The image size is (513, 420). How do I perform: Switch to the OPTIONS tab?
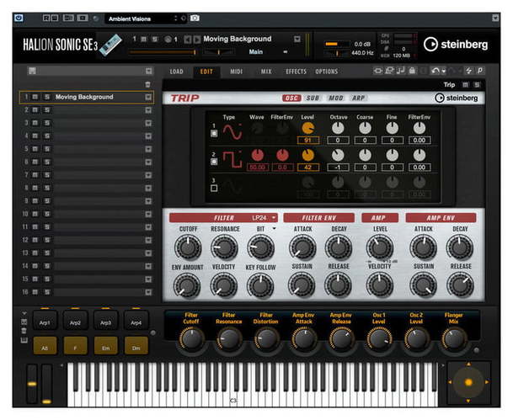327,72
